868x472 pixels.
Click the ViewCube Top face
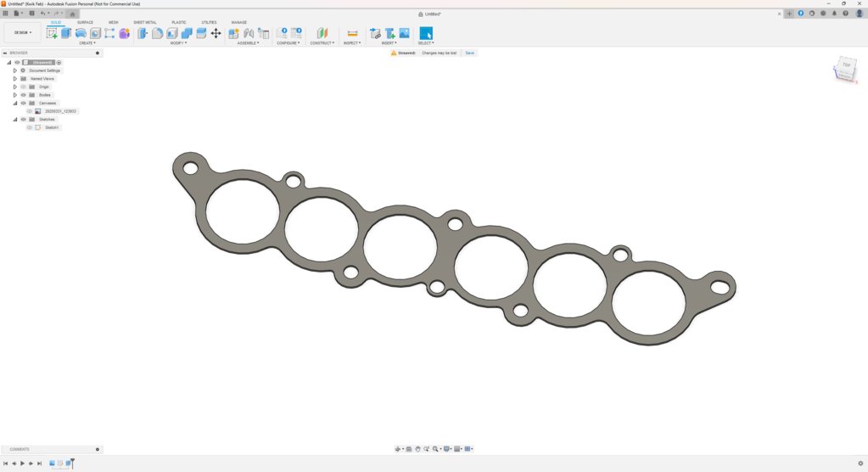point(846,66)
